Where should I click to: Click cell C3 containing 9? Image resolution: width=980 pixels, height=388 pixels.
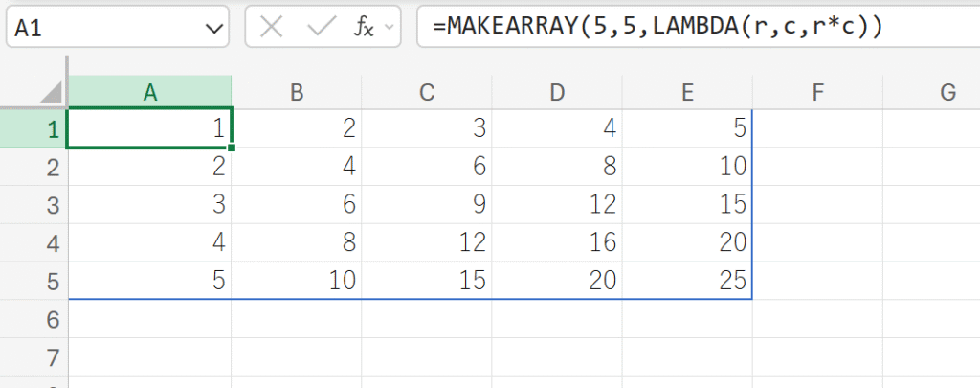[x=427, y=205]
